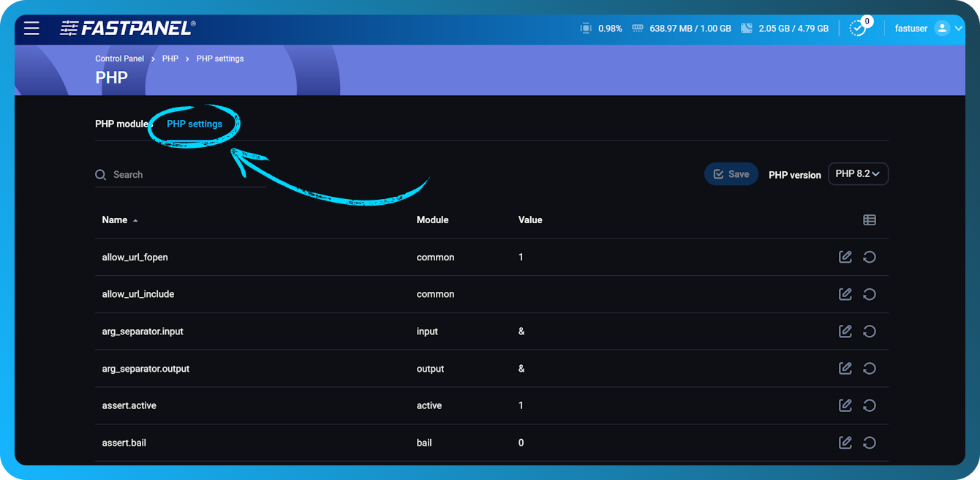Open the PHP version dropdown
This screenshot has height=480, width=980.
[858, 173]
